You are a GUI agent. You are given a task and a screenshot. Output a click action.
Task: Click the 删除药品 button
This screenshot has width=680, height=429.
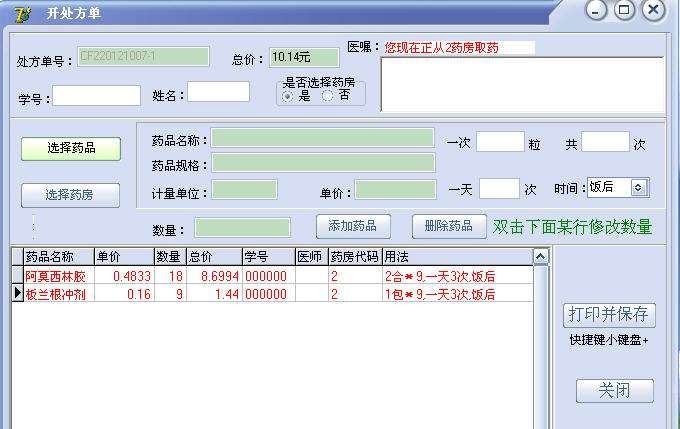pos(449,226)
